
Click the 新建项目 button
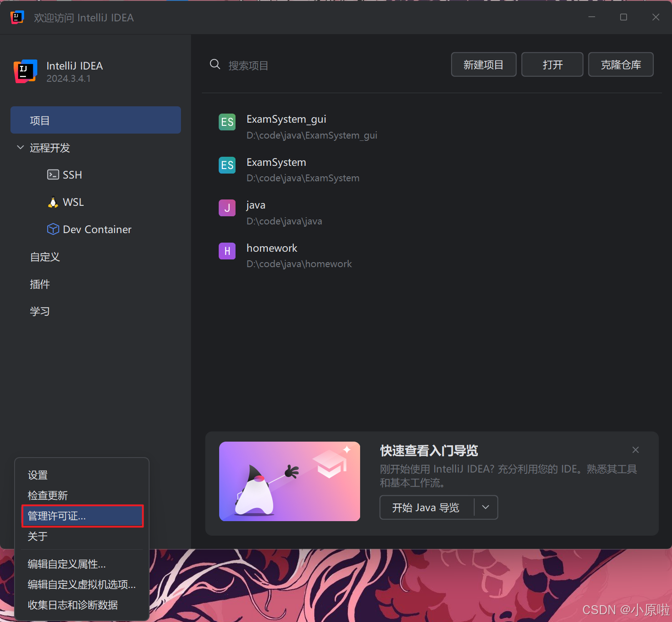(483, 65)
